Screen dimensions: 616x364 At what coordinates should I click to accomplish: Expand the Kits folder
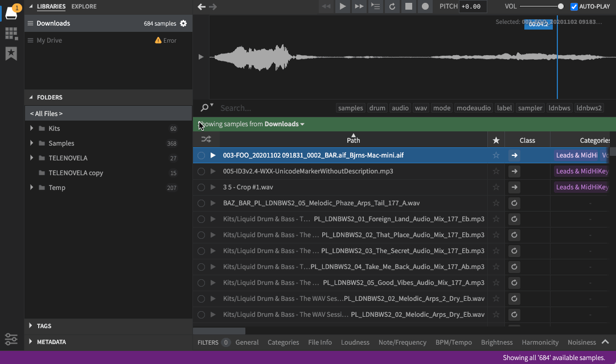(32, 129)
